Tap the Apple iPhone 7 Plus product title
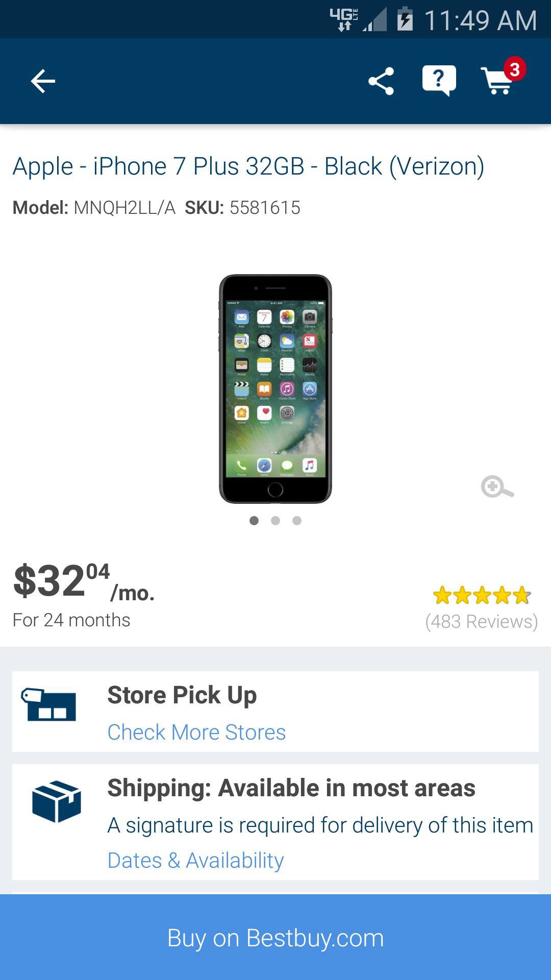Screen dimensions: 551x980 (x=248, y=166)
